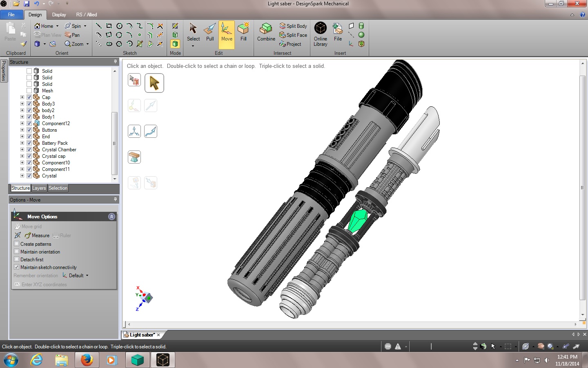
Task: Toggle visibility of Body3 component
Action: 29,104
